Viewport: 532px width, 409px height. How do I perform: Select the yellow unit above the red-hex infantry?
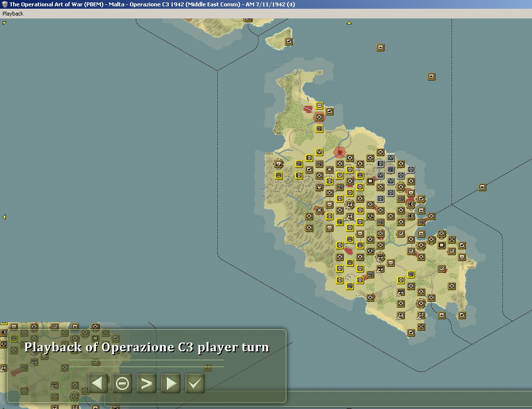319,106
